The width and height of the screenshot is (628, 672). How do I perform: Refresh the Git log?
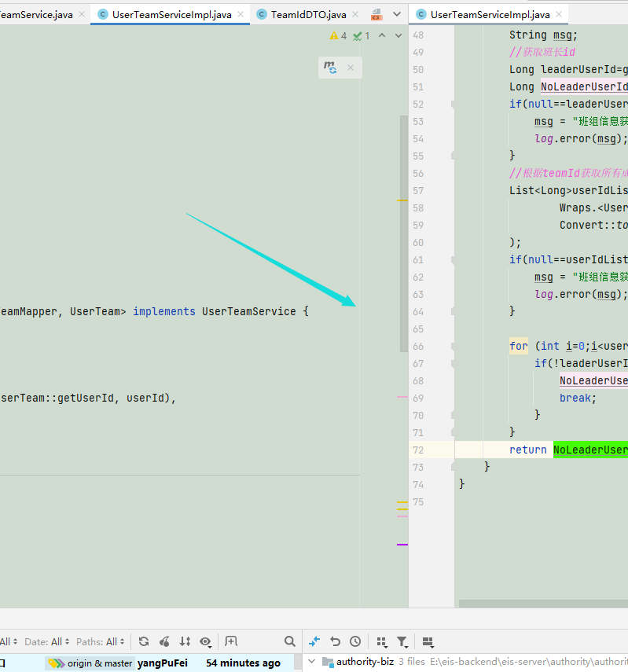[144, 641]
